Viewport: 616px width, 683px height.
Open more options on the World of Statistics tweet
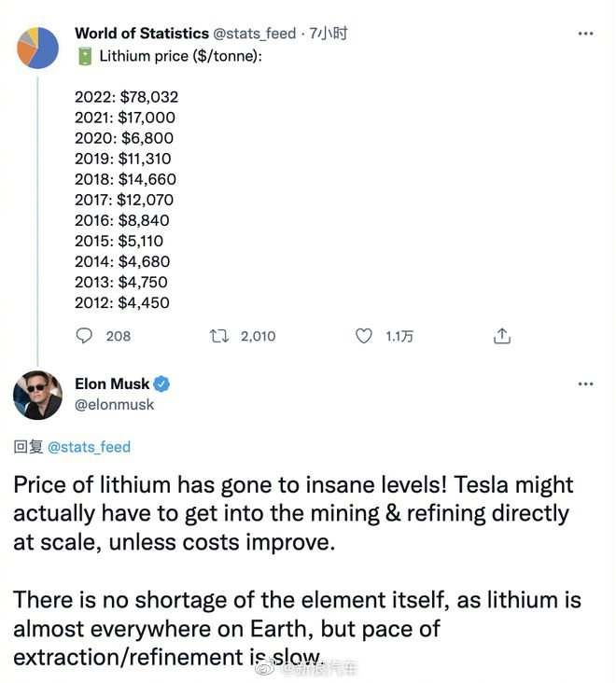(x=585, y=34)
